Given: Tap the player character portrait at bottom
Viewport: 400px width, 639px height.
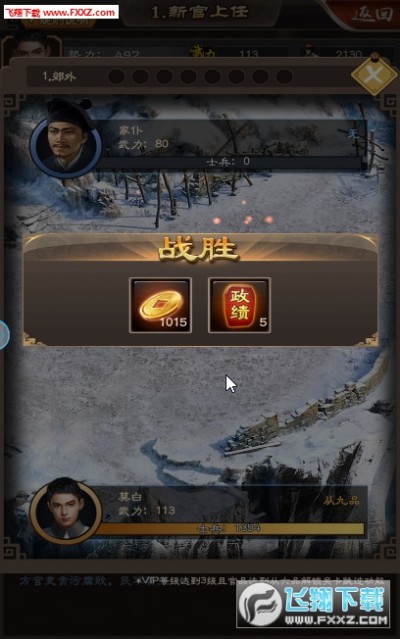Looking at the screenshot, I should click(66, 510).
